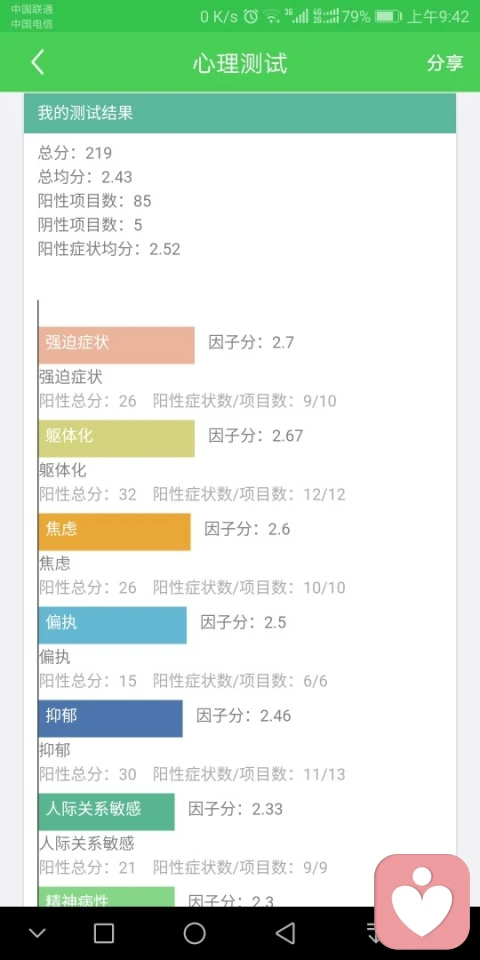Tap the 心理测试 page title

pyautogui.click(x=240, y=63)
